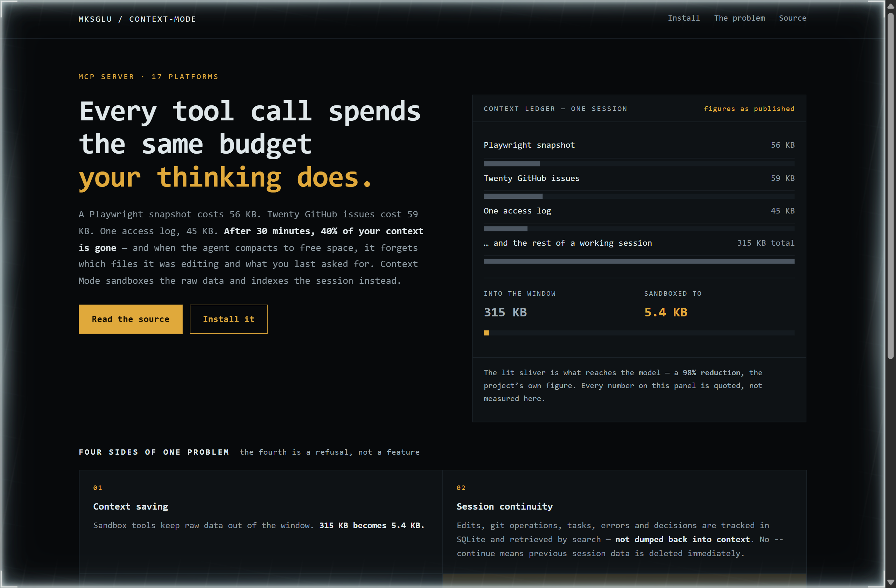Click the 'SANDBOXED TO' label
896x588 pixels.
673,293
